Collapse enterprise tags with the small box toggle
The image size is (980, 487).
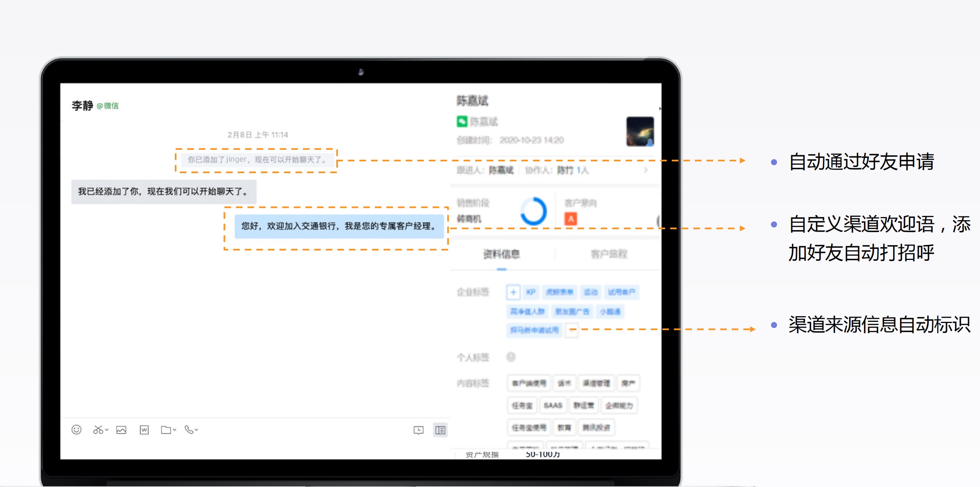coord(572,330)
